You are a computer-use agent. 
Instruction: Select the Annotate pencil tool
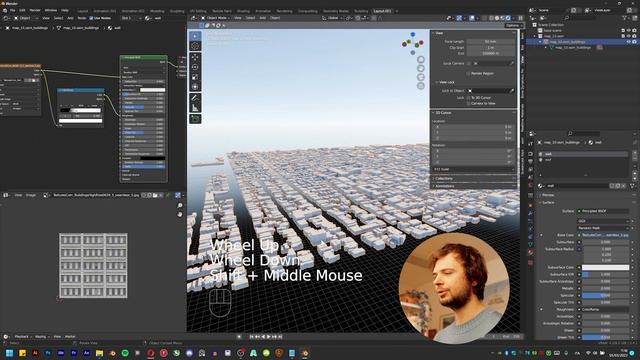196,98
